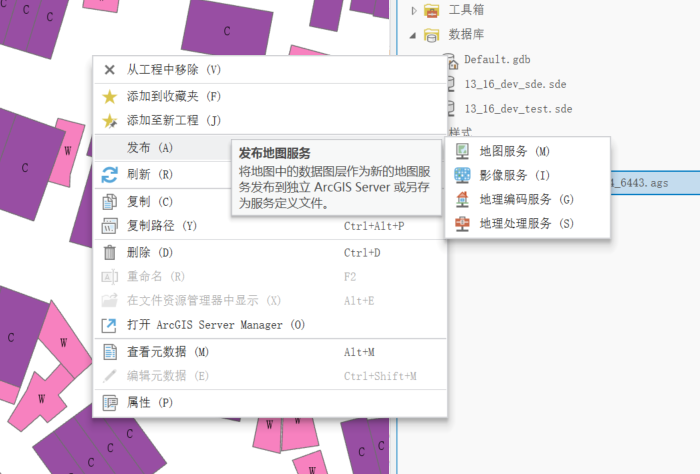Choose 属性 (P) menu entry
The width and height of the screenshot is (700, 474).
271,403
